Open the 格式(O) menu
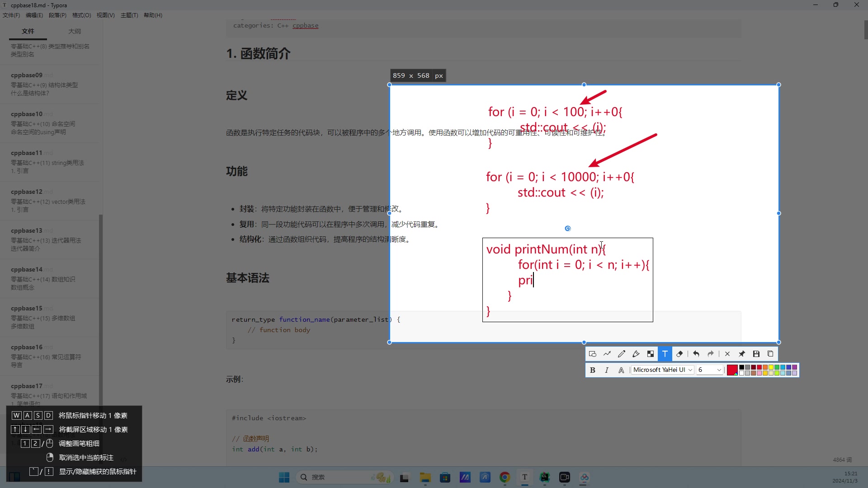This screenshot has width=868, height=488. (81, 15)
